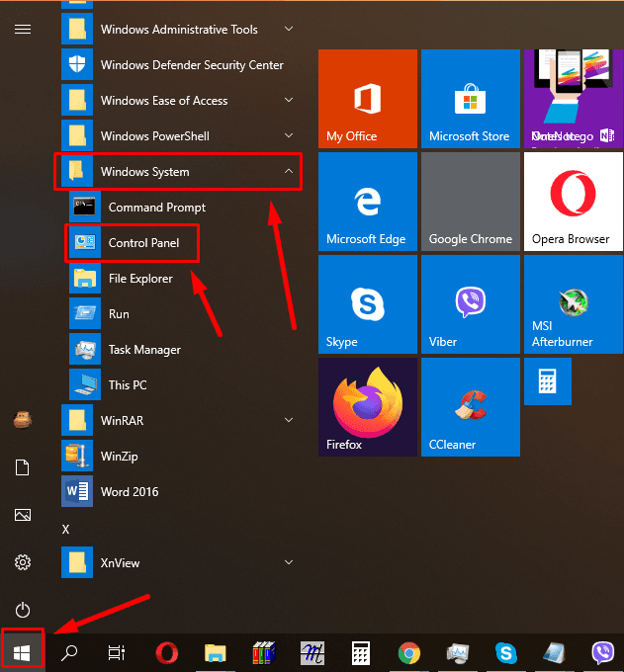Launch Chrome from the taskbar

coord(409,653)
